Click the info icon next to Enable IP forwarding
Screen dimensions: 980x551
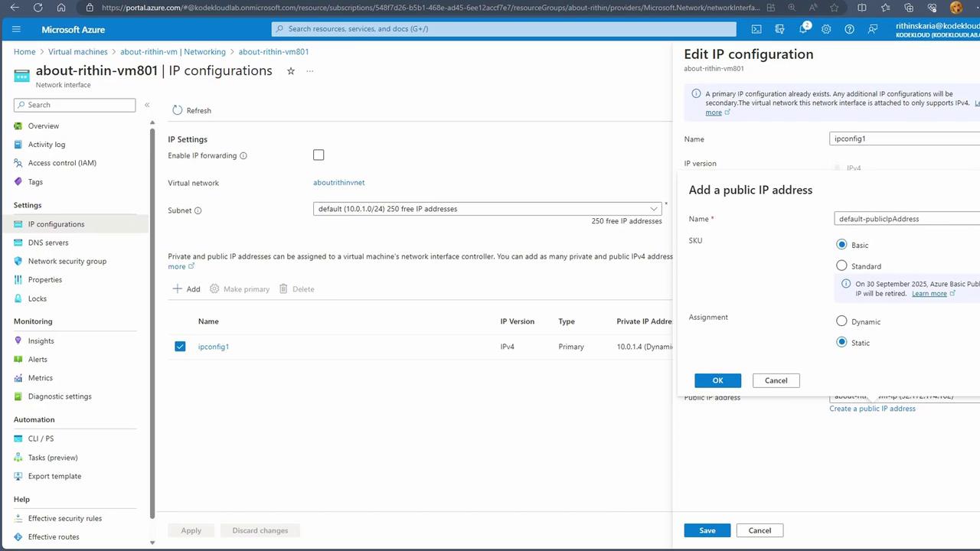tap(243, 156)
